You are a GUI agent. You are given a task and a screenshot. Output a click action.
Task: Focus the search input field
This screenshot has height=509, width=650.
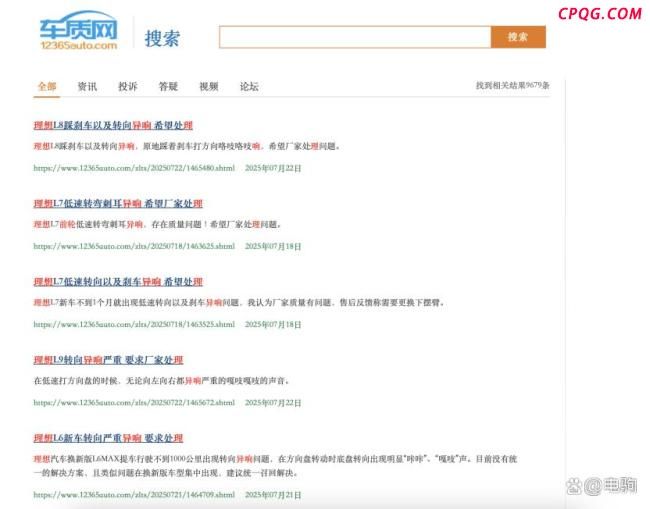click(355, 37)
